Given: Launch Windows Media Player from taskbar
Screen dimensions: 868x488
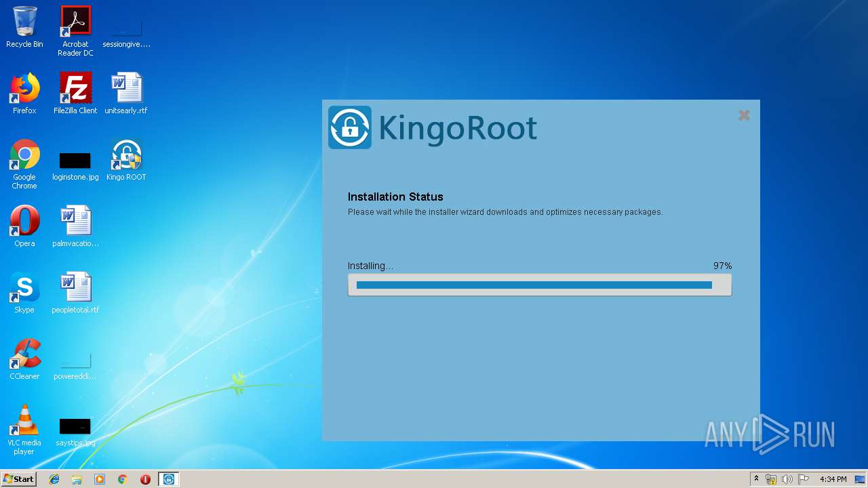Looking at the screenshot, I should (100, 479).
